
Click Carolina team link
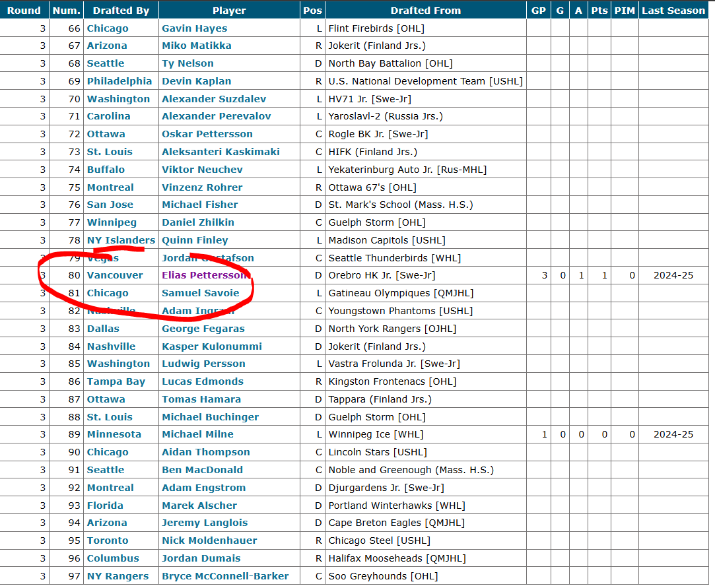108,116
